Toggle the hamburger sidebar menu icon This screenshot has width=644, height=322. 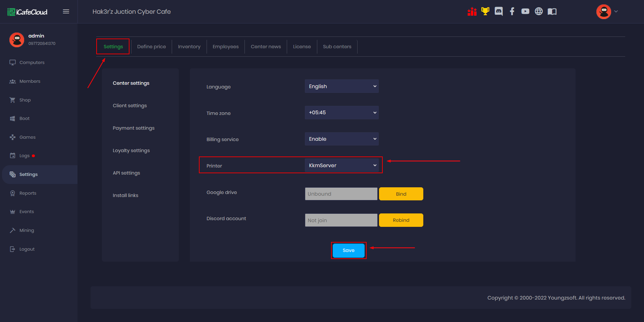coord(66,12)
